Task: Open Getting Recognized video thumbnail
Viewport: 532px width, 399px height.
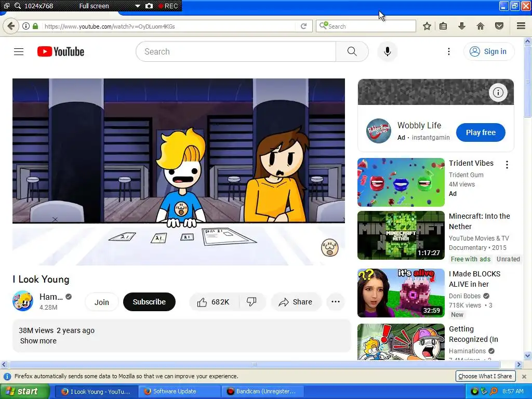Action: (x=401, y=342)
